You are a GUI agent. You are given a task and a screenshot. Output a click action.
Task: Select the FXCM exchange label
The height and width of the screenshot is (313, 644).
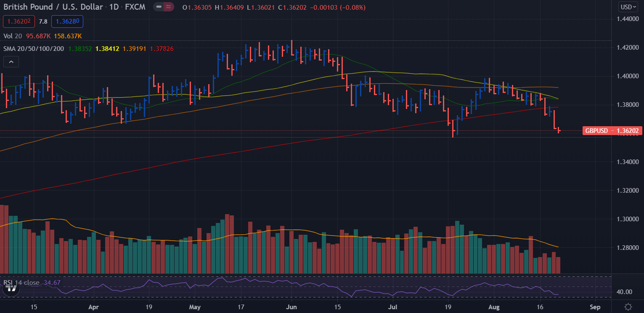(135, 7)
